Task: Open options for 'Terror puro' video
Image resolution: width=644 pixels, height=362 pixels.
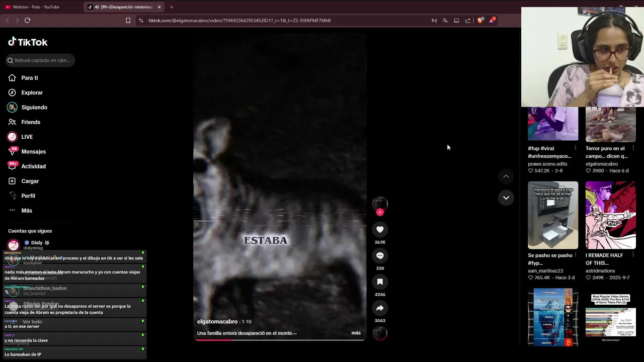Action: point(633,148)
